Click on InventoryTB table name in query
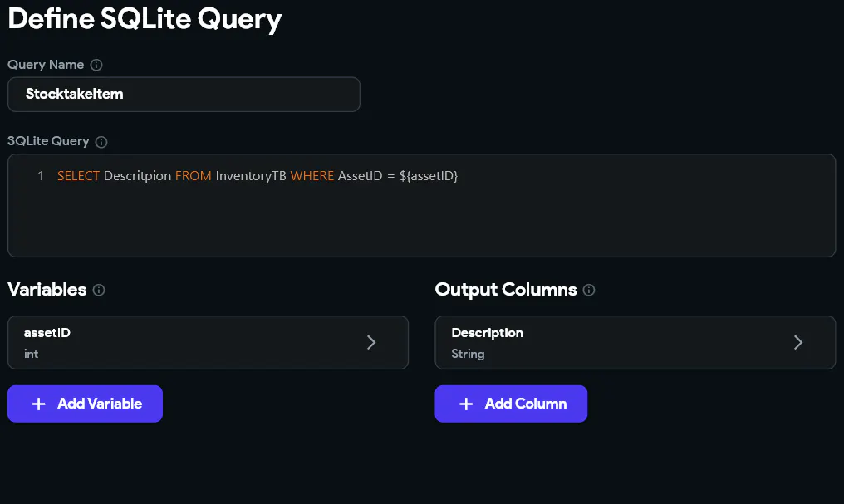The width and height of the screenshot is (844, 504). [250, 176]
